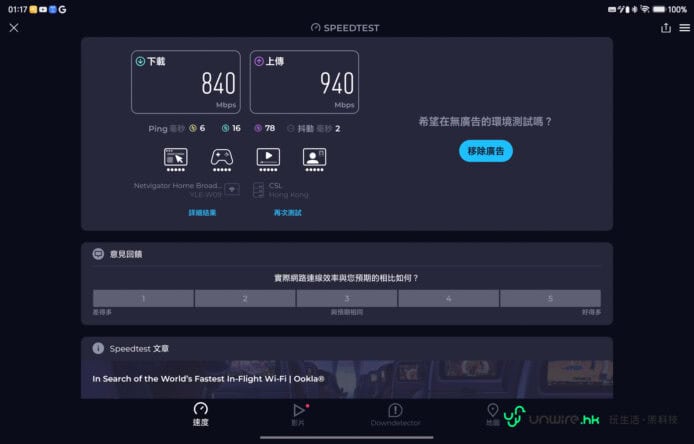Tap the download ping icon showing 16

pos(225,128)
